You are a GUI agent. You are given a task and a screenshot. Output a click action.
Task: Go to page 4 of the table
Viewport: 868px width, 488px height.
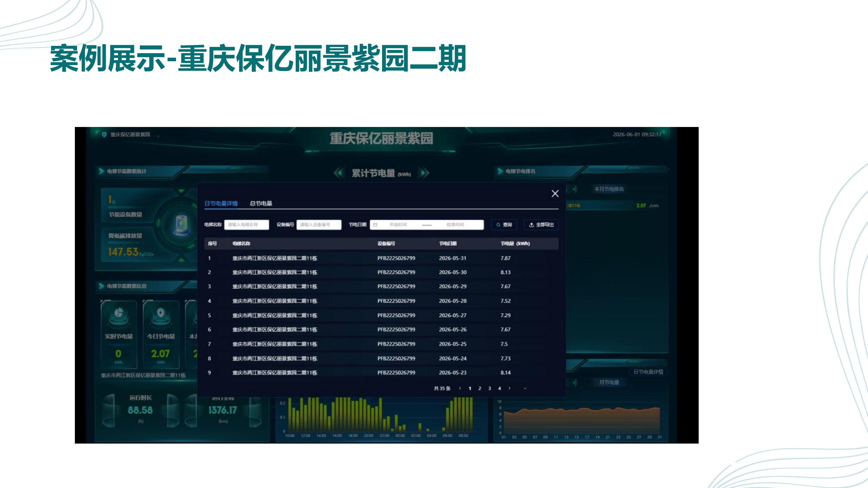(x=500, y=388)
